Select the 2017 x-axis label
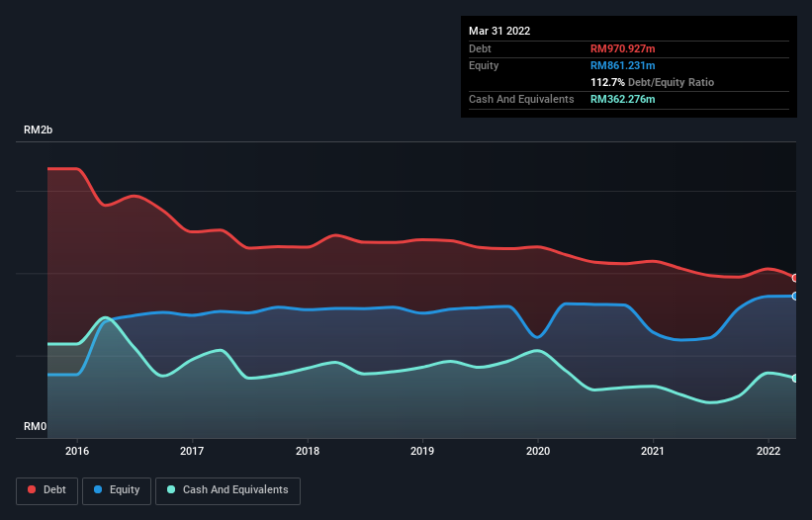The height and width of the screenshot is (520, 812). click(192, 451)
